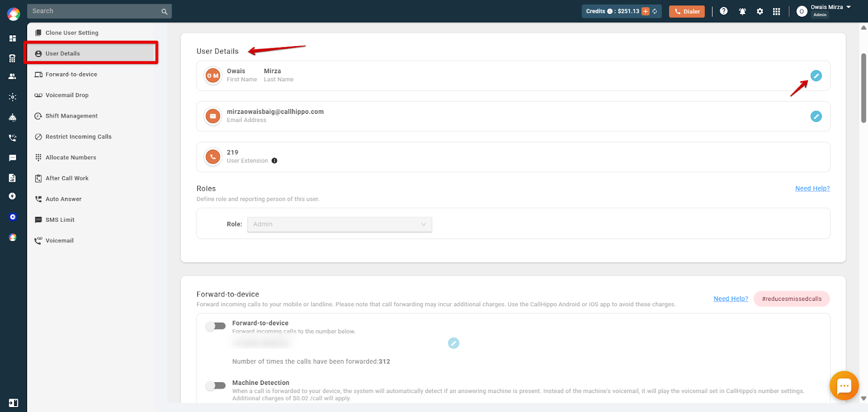Click the CallHippo logo in the top-left corner
Image resolution: width=868 pixels, height=412 pixels.
coord(13,14)
